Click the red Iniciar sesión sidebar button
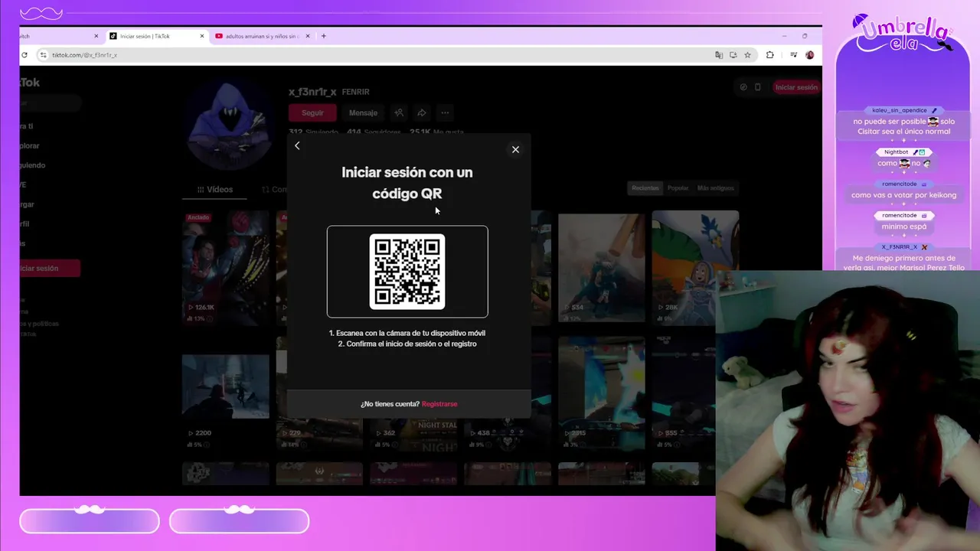The height and width of the screenshot is (551, 980). (x=50, y=269)
